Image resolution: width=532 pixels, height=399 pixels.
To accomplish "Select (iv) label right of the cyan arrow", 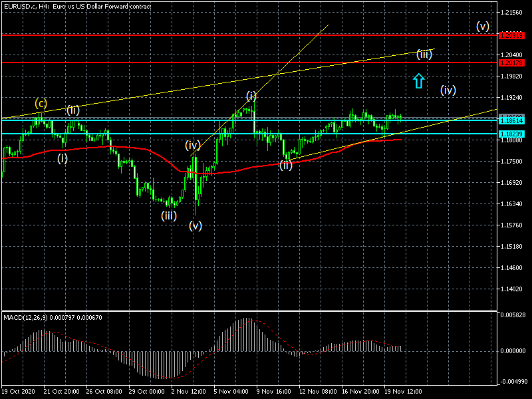I will click(448, 90).
